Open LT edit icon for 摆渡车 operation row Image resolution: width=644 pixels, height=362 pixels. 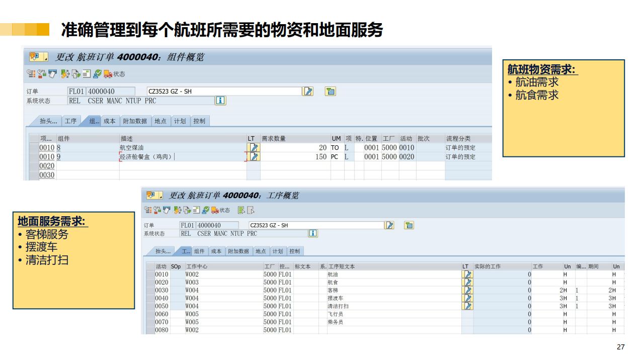coord(468,298)
